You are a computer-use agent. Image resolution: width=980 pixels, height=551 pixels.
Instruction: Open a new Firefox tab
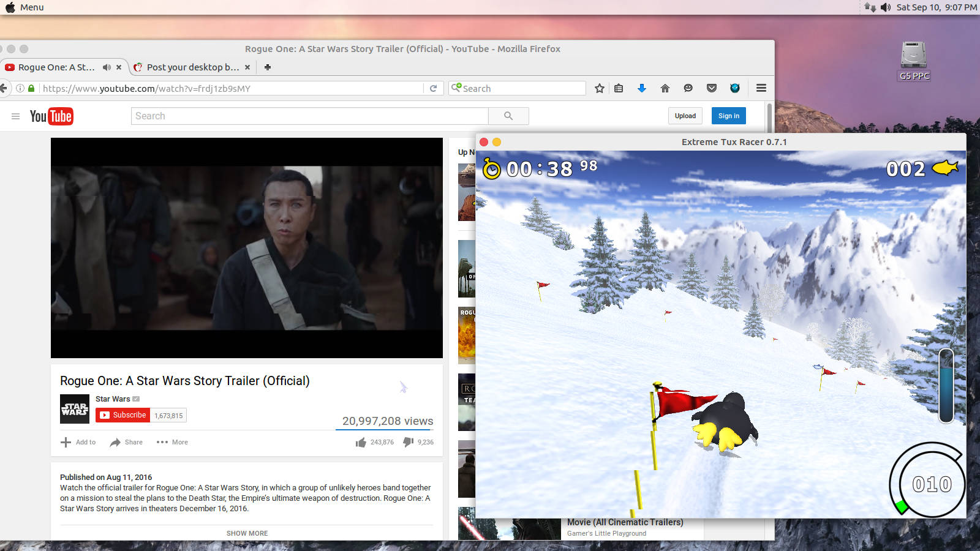tap(268, 67)
